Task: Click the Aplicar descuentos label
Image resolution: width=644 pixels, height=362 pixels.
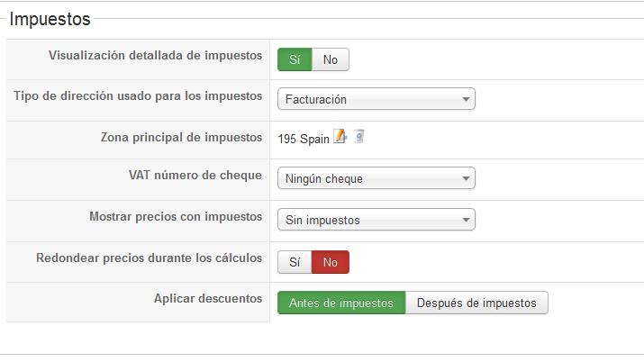Action: coord(208,298)
